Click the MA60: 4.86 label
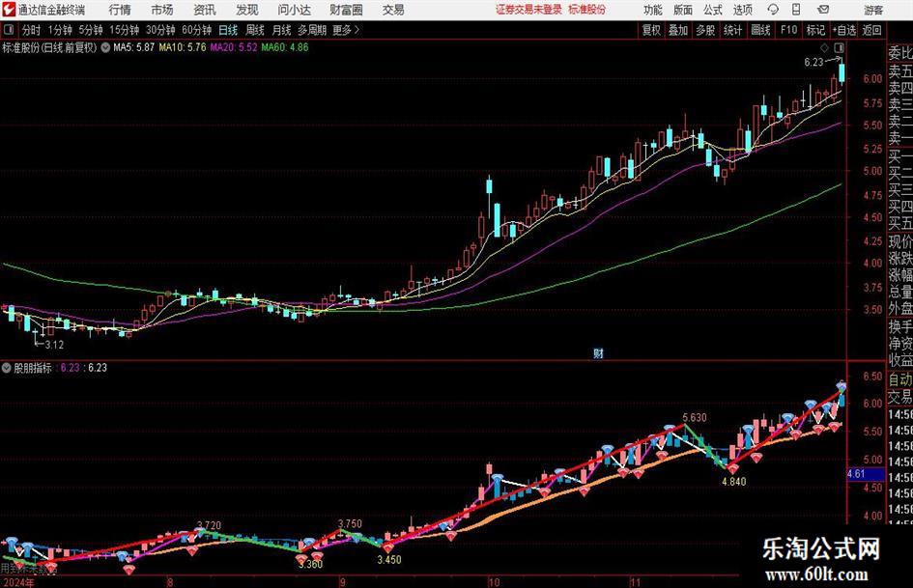The width and height of the screenshot is (913, 588). 285,47
